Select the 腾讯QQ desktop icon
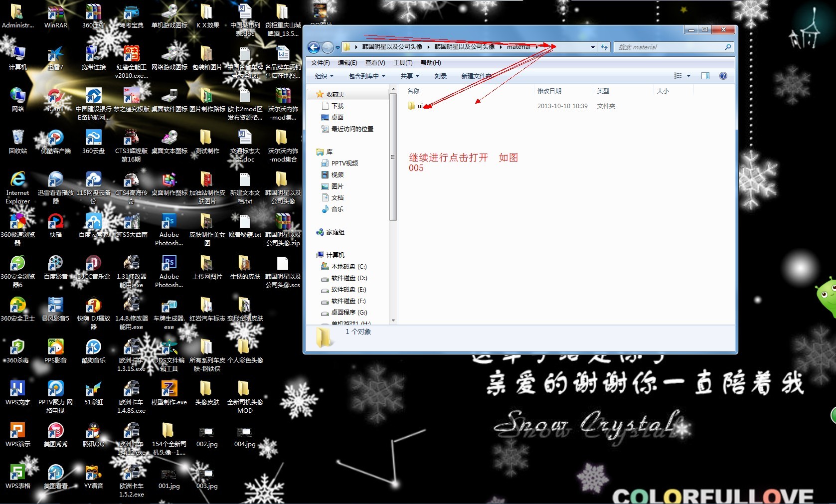 pyautogui.click(x=94, y=435)
